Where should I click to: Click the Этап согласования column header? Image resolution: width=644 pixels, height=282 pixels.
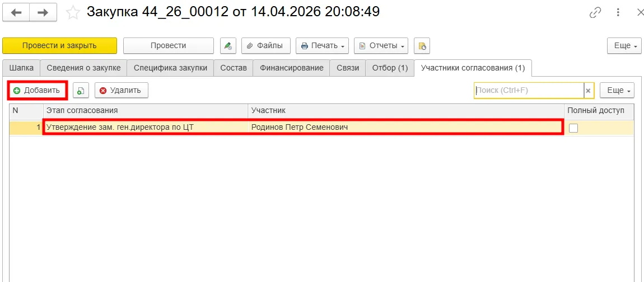(146, 110)
